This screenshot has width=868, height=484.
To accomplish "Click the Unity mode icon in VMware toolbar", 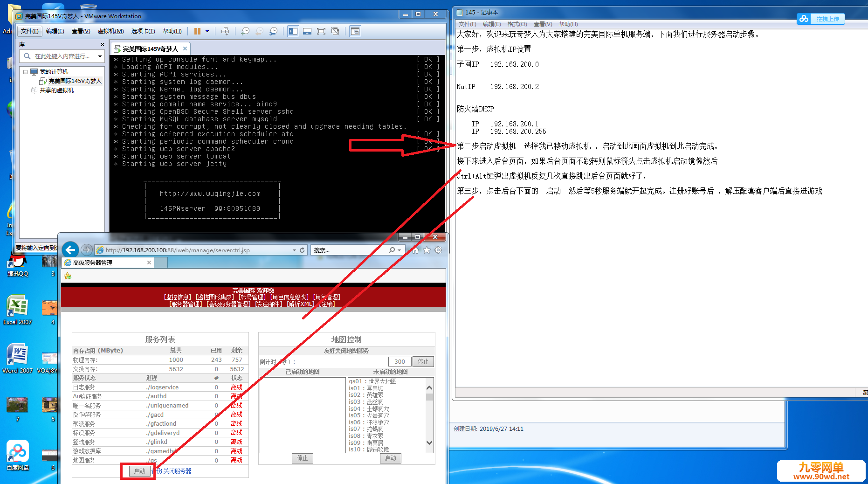I will click(335, 31).
